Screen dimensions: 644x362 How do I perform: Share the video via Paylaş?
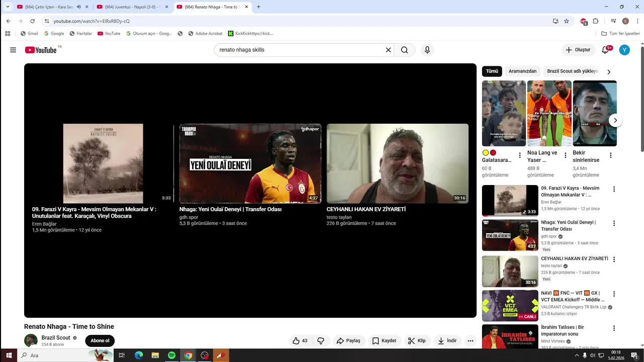click(x=348, y=340)
